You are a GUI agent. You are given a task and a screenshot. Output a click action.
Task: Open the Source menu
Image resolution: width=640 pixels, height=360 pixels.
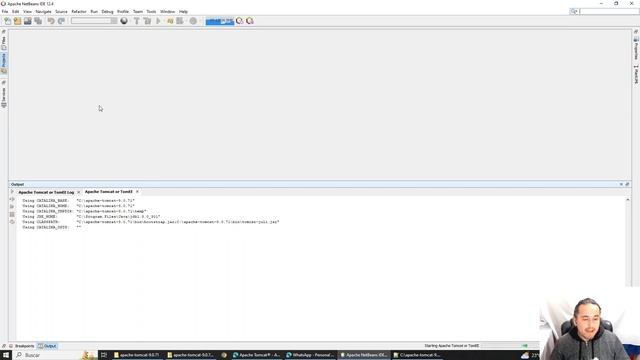coord(61,11)
